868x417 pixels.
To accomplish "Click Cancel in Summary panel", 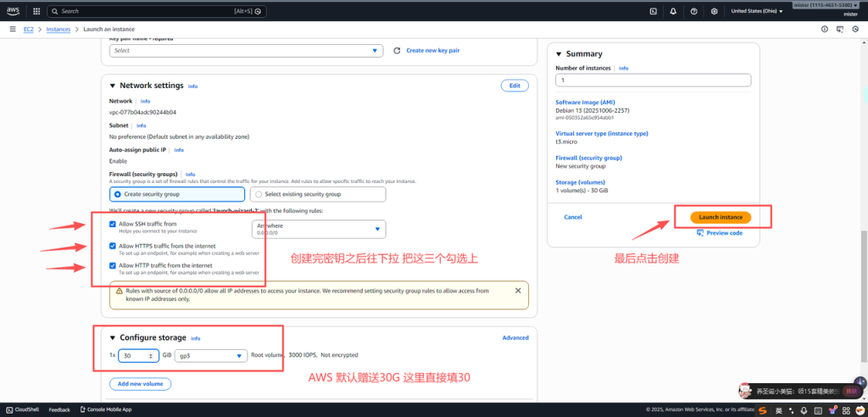I will pyautogui.click(x=573, y=217).
